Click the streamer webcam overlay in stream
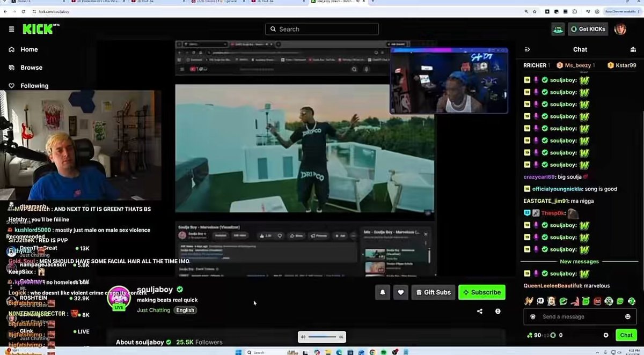The width and height of the screenshot is (644, 355). (x=449, y=81)
